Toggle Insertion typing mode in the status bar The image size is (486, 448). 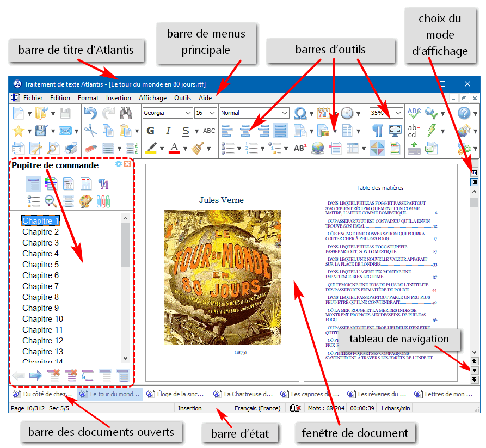tap(190, 408)
